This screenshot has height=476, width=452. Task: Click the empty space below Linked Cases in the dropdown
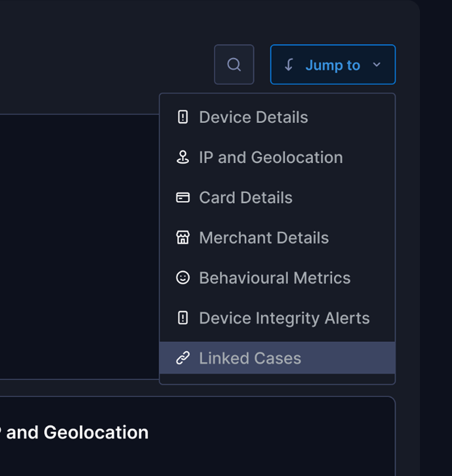pyautogui.click(x=277, y=379)
